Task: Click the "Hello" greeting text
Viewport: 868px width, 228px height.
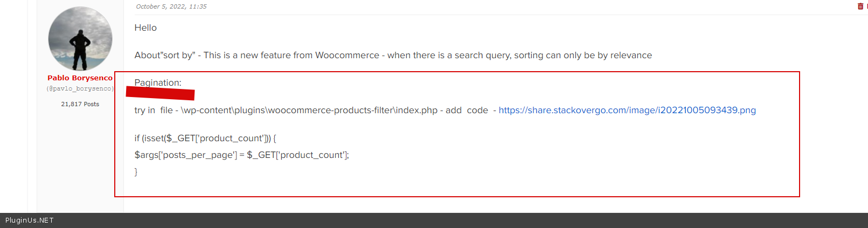Action: tap(145, 27)
